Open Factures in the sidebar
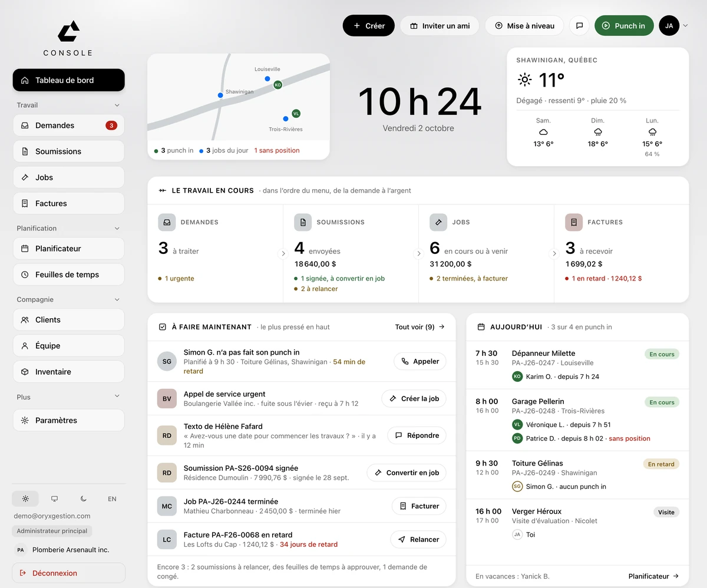The width and height of the screenshot is (707, 588). (x=68, y=203)
